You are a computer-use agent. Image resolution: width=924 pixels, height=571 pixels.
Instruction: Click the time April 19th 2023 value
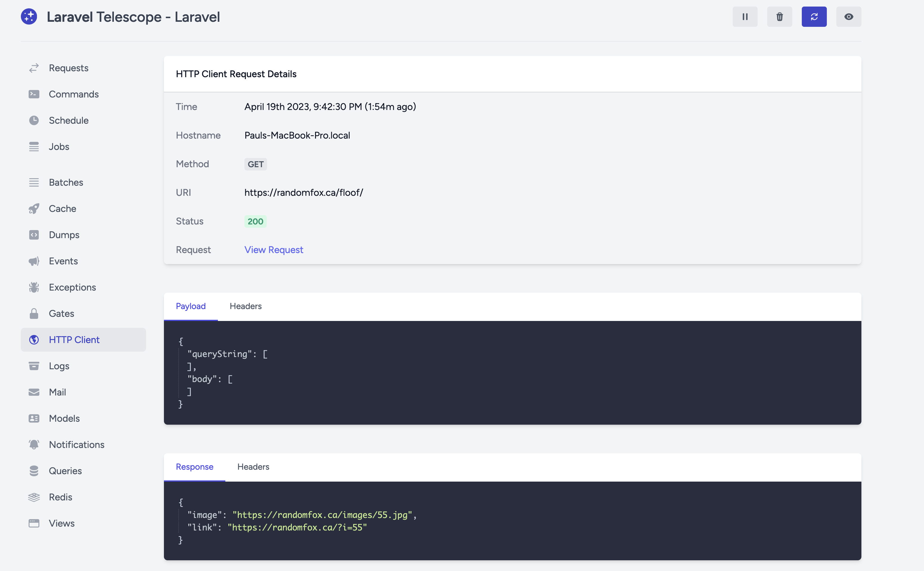pos(330,106)
